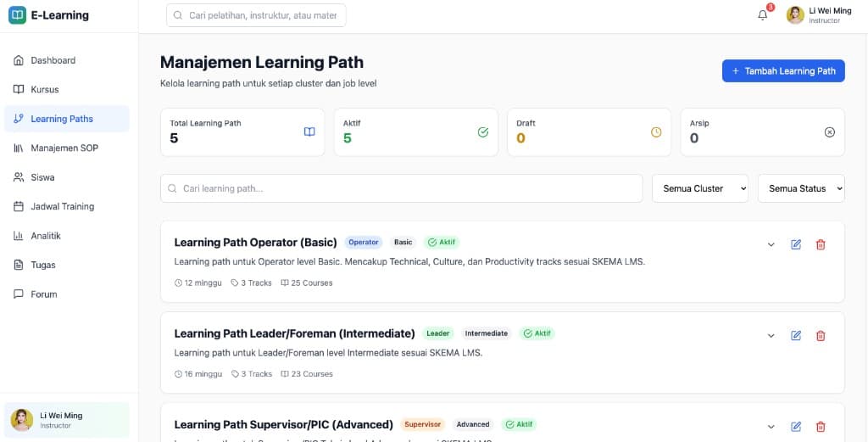
Task: Click the Operator cluster tag
Action: click(364, 242)
